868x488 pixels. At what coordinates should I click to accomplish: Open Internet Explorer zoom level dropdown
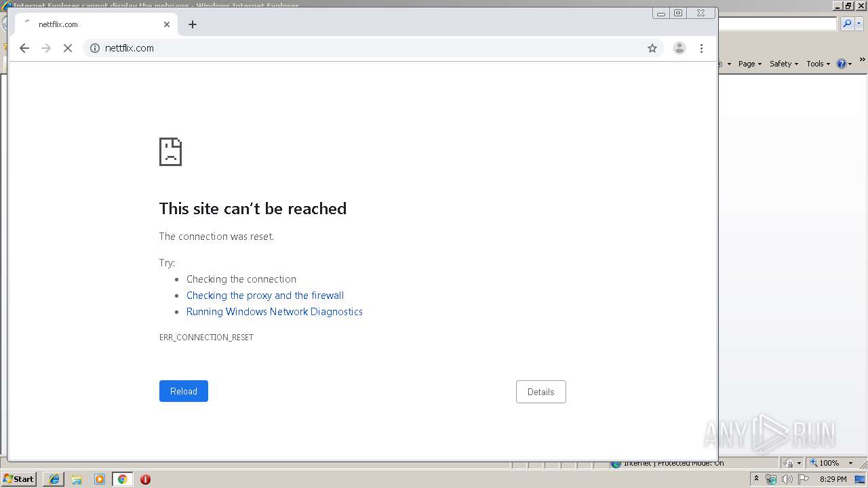[x=850, y=463]
